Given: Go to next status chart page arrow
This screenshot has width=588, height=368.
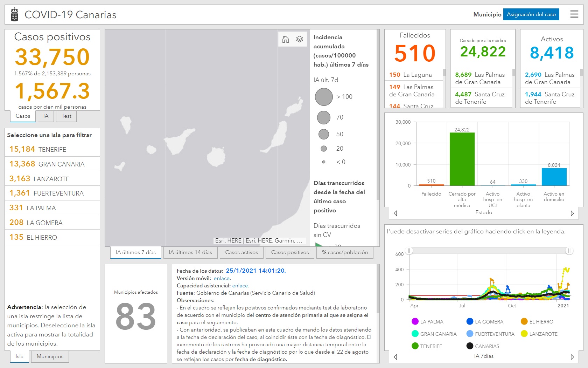Looking at the screenshot, I should [572, 213].
